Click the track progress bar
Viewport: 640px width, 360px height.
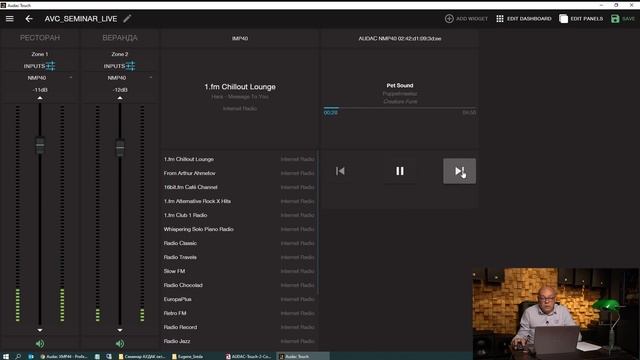pyautogui.click(x=400, y=108)
